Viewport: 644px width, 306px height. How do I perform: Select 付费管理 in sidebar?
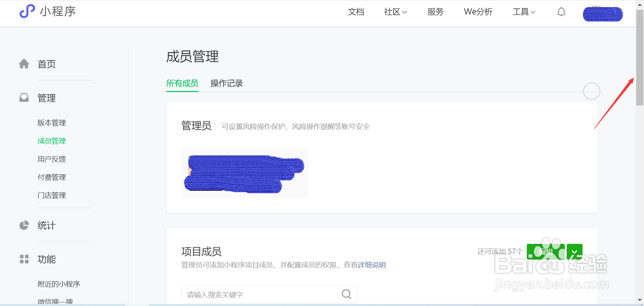coord(52,177)
